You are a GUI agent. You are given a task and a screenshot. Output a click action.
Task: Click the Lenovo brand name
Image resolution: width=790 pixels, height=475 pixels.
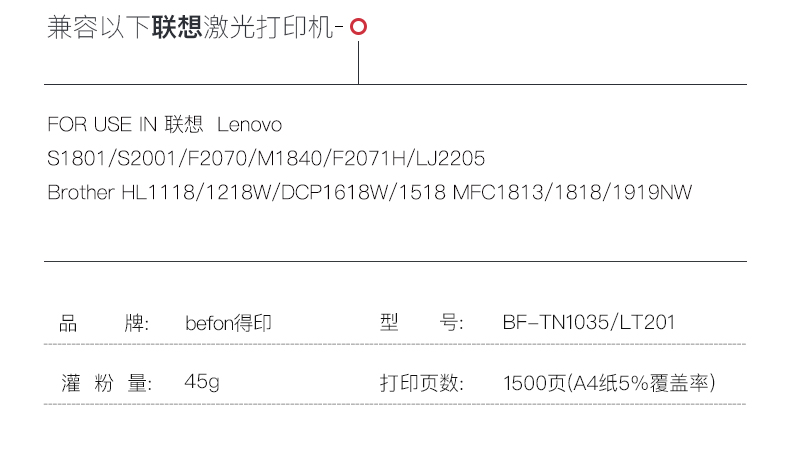pos(250,125)
